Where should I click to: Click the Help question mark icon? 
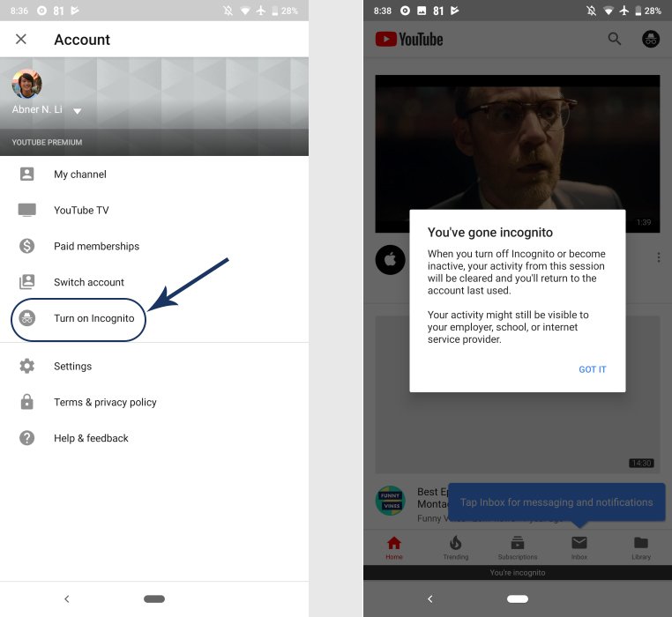pyautogui.click(x=27, y=437)
